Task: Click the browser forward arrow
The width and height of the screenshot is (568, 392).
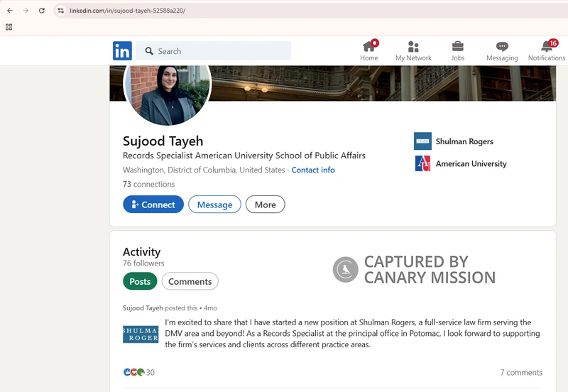Action: (x=26, y=11)
